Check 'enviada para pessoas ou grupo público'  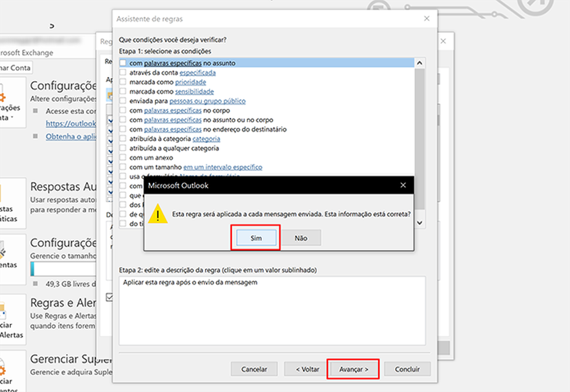pyautogui.click(x=123, y=101)
